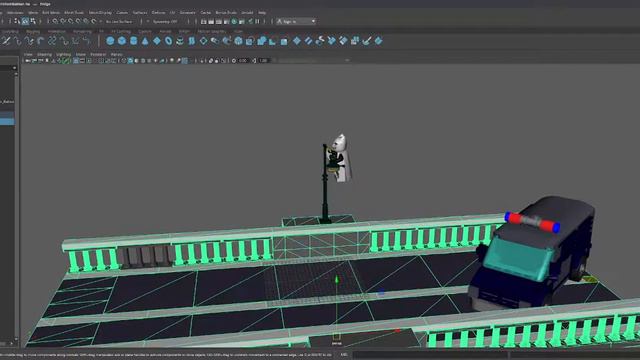640x360 pixels.
Task: Click the select by component type icon
Action: (33, 21)
